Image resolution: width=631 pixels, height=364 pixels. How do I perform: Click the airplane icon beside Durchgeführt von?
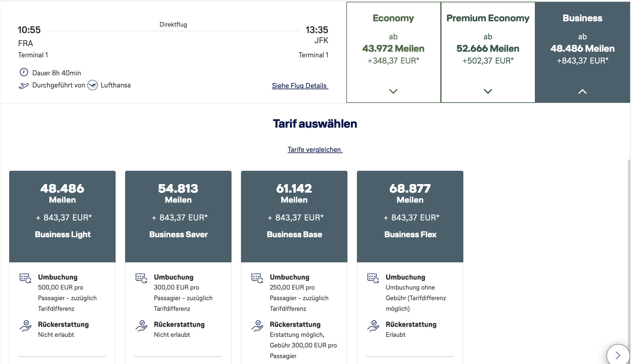24,86
